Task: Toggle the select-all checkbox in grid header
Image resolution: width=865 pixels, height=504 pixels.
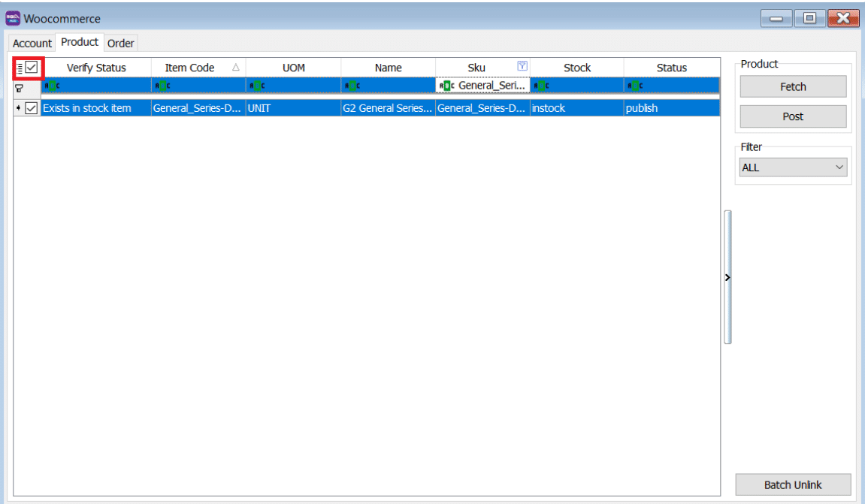Action: (x=32, y=68)
